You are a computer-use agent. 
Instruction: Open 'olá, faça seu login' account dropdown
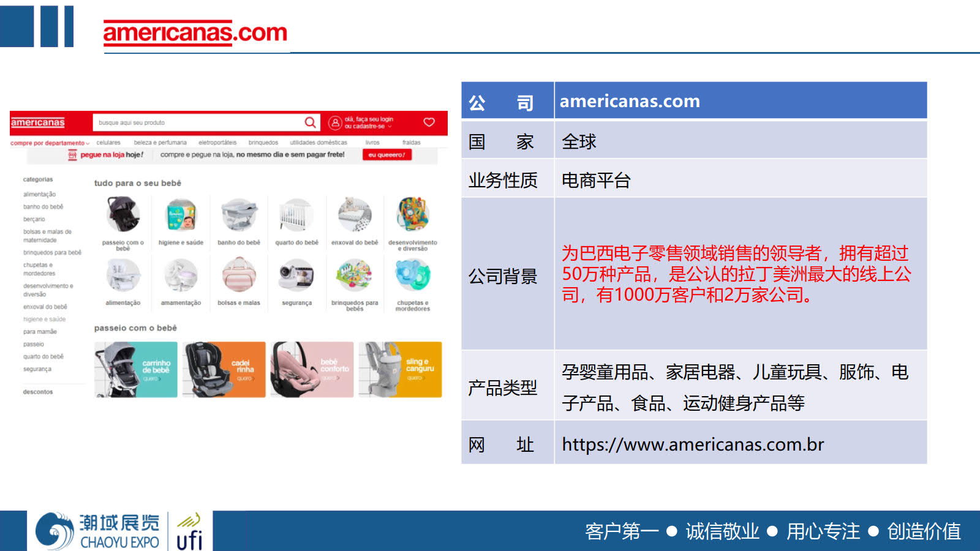[369, 122]
